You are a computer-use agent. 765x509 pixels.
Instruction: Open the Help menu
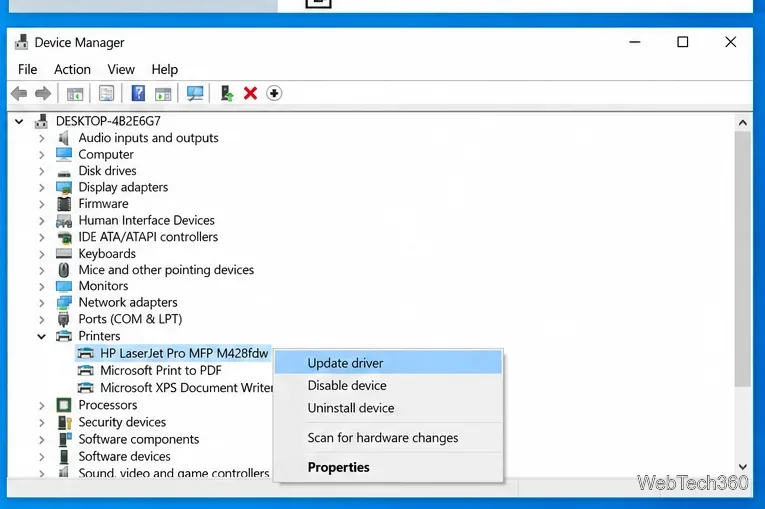pos(164,69)
